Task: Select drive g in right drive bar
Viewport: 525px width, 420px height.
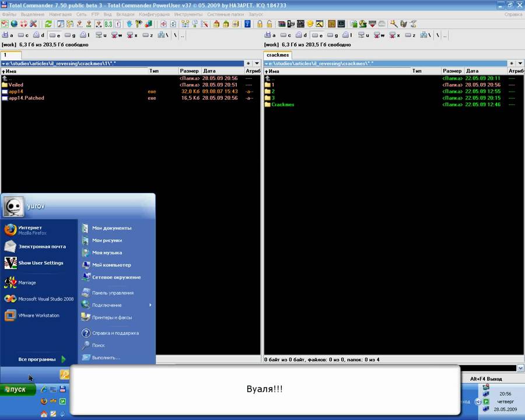Action: click(333, 35)
